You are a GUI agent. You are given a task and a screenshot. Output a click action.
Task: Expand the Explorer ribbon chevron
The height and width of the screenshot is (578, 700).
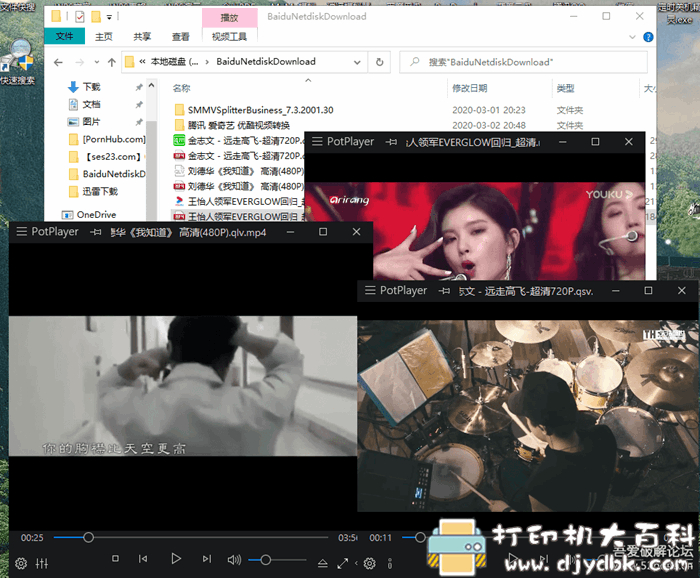coord(632,37)
